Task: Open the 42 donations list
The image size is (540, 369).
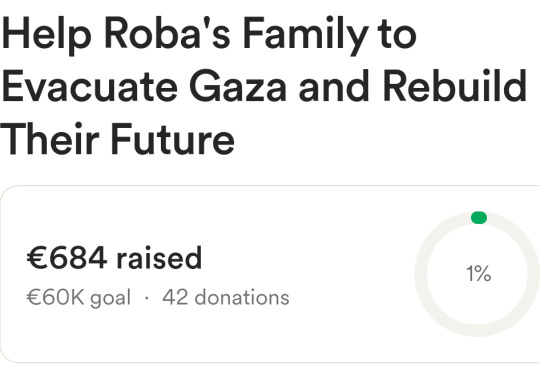Action: 226,297
